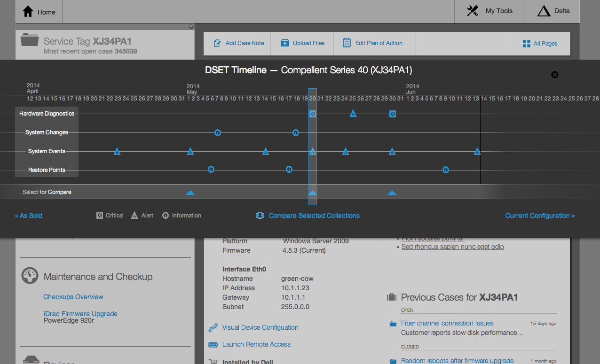The width and height of the screenshot is (600, 364).
Task: Click the Upload Files icon
Action: click(x=285, y=43)
